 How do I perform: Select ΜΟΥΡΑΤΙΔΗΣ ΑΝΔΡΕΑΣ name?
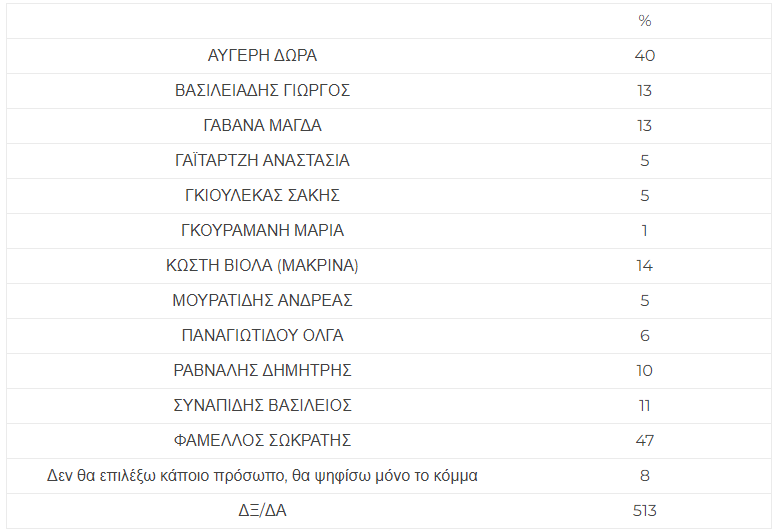click(x=262, y=301)
